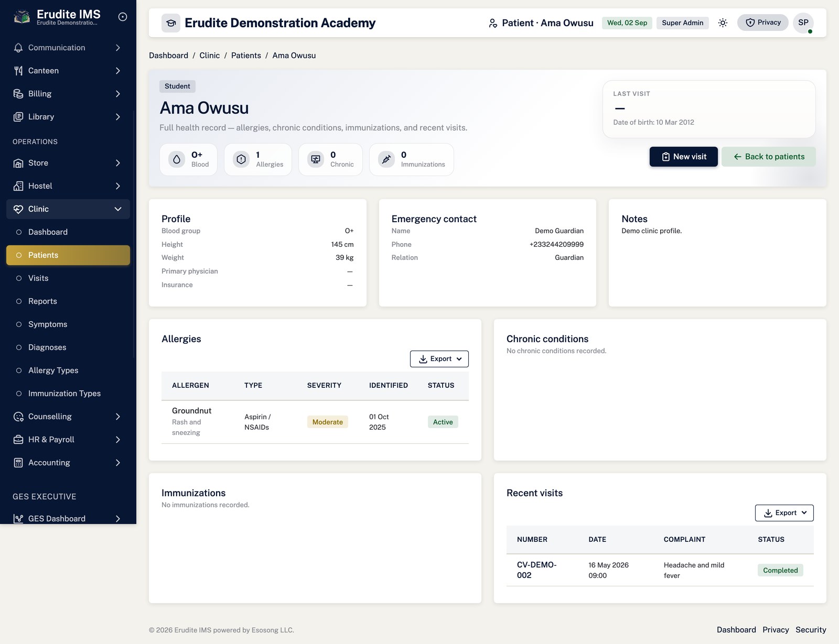839x644 pixels.
Task: Toggle light/dark theme sun icon
Action: (x=723, y=23)
